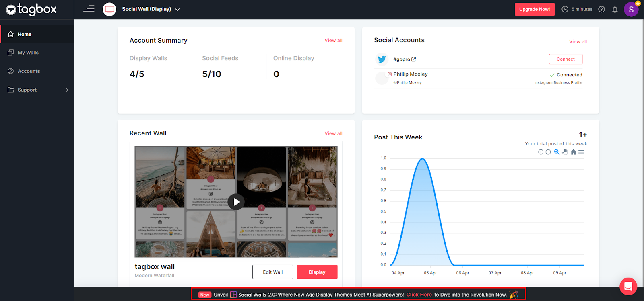
Task: Select the chart panning hand tool
Action: [565, 152]
